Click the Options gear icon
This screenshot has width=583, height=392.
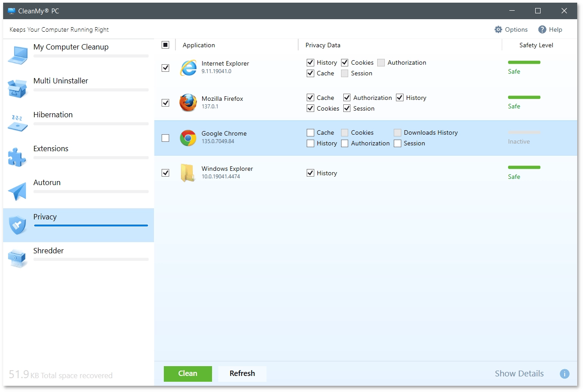tap(498, 29)
